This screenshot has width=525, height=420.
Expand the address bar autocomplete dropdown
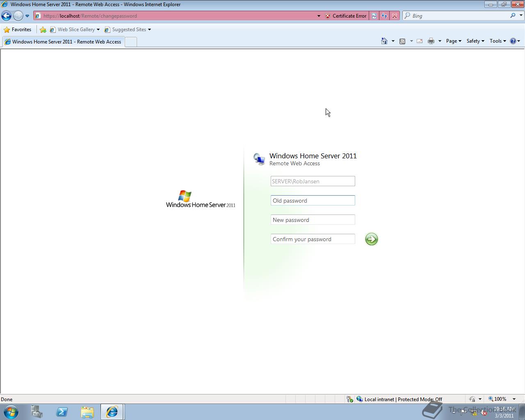319,16
